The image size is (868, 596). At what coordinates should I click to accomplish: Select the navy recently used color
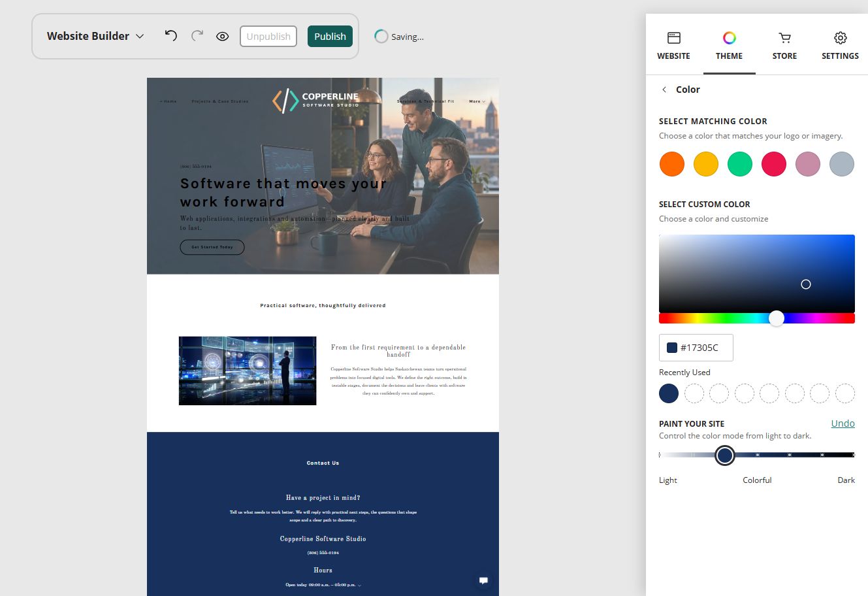pos(669,393)
